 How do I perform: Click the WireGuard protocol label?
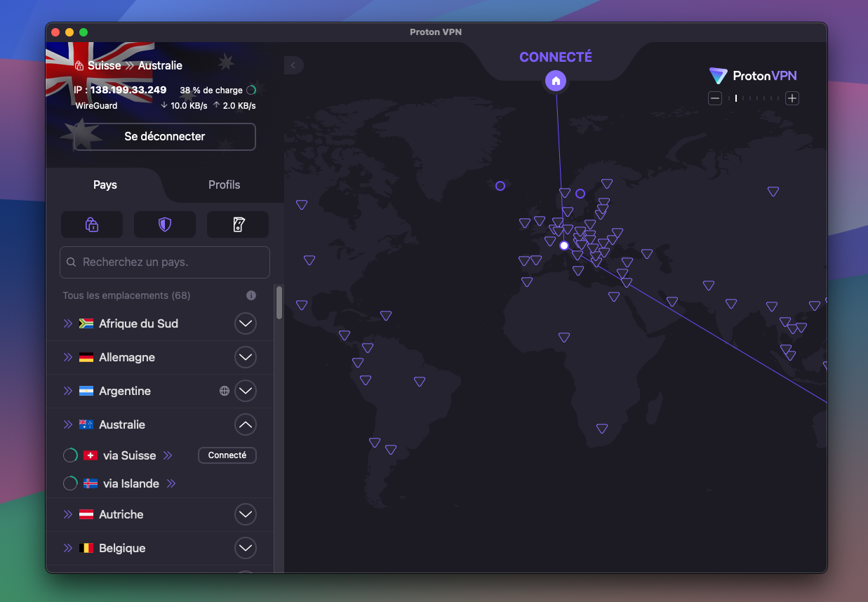96,106
